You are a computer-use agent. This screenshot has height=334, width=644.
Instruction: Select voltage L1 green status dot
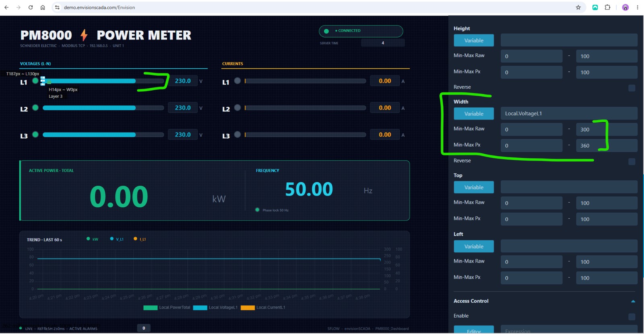(35, 81)
